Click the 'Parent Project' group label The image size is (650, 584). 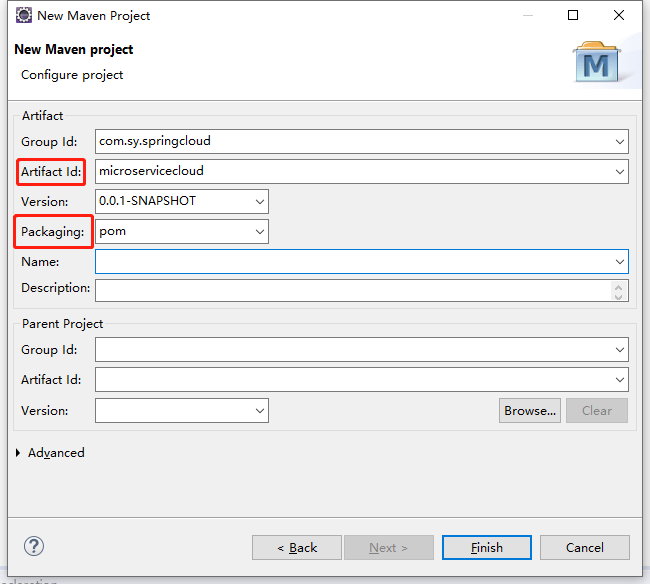tap(63, 324)
